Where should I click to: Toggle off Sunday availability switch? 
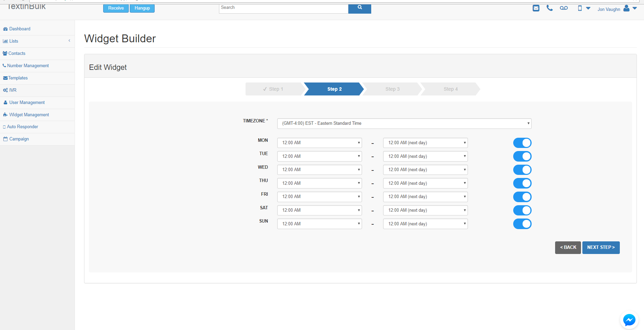point(522,224)
